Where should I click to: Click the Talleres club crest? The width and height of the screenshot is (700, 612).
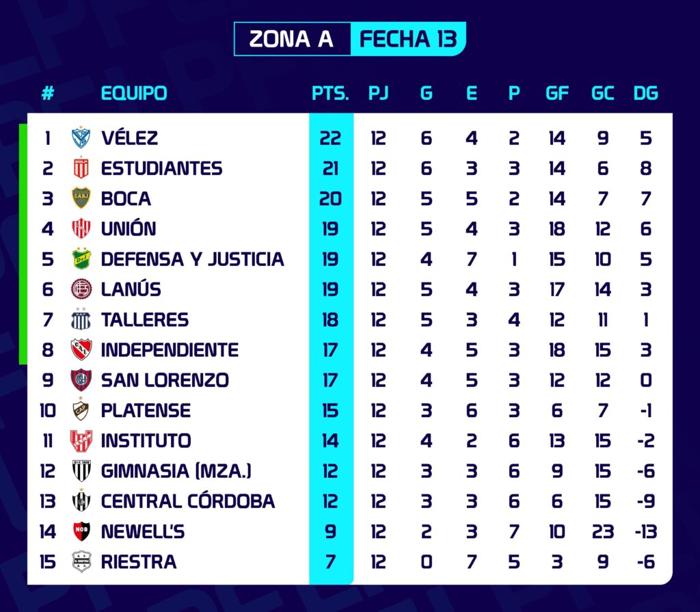click(x=81, y=319)
